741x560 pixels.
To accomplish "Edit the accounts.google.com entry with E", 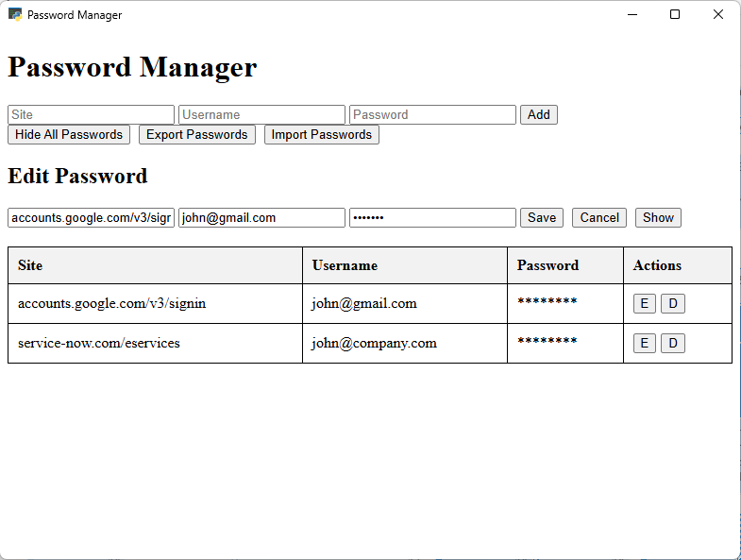I will pyautogui.click(x=644, y=304).
